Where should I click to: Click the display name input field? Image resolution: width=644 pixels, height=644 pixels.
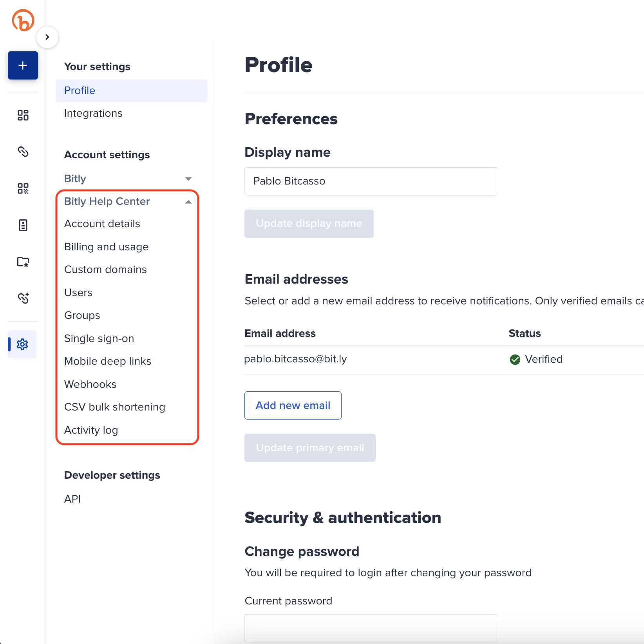click(x=371, y=181)
